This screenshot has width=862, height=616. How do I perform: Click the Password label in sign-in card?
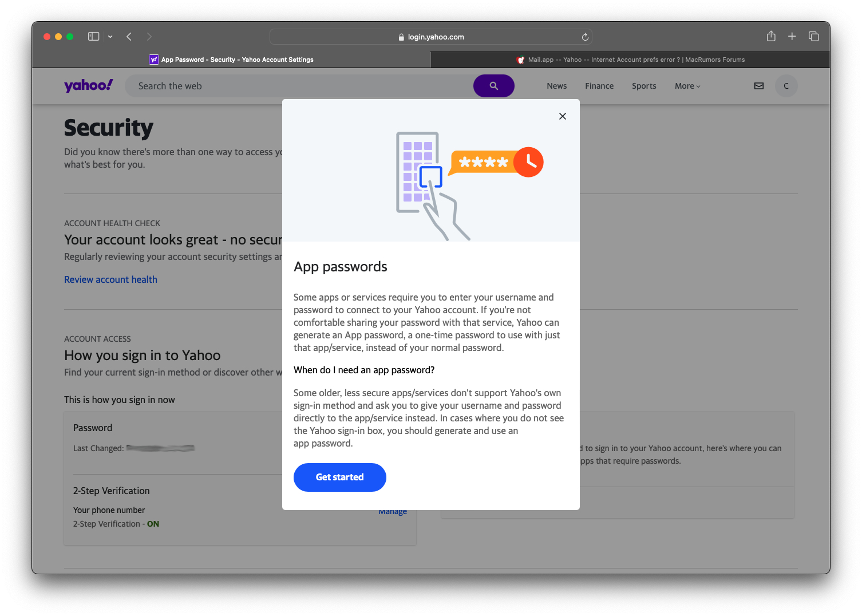93,428
